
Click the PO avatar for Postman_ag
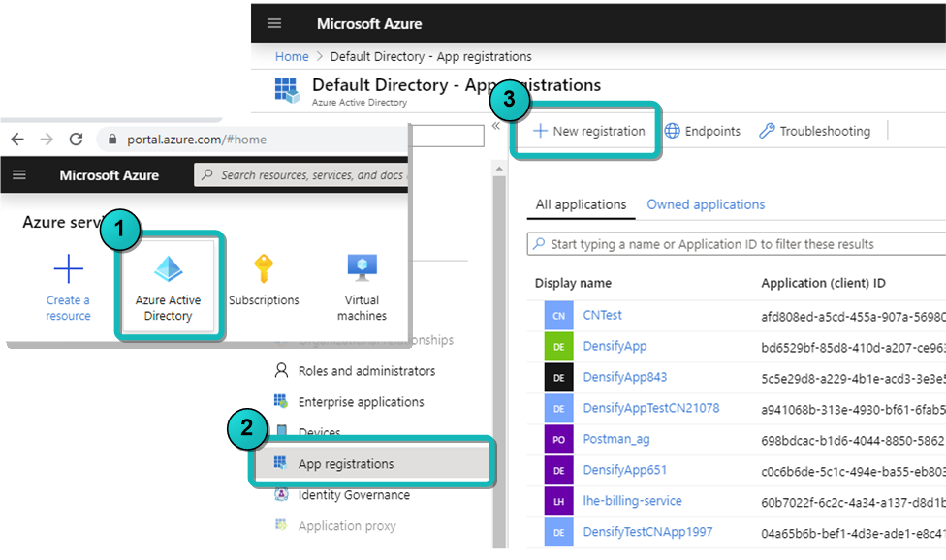[558, 439]
